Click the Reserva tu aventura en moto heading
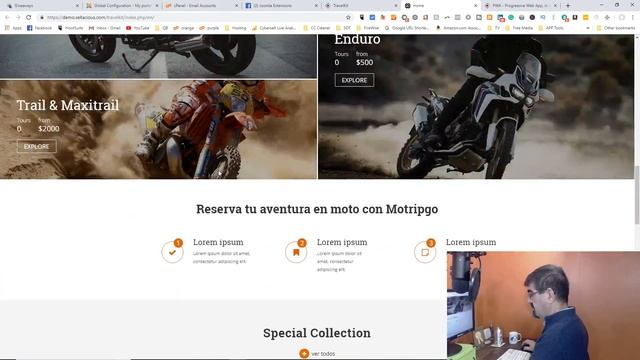The image size is (640, 360). [317, 209]
